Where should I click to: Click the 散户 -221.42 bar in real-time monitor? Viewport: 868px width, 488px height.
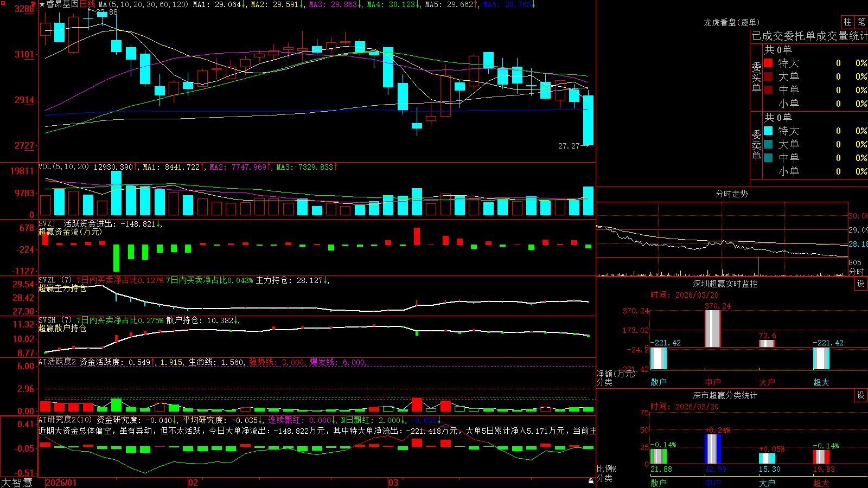[x=659, y=358]
